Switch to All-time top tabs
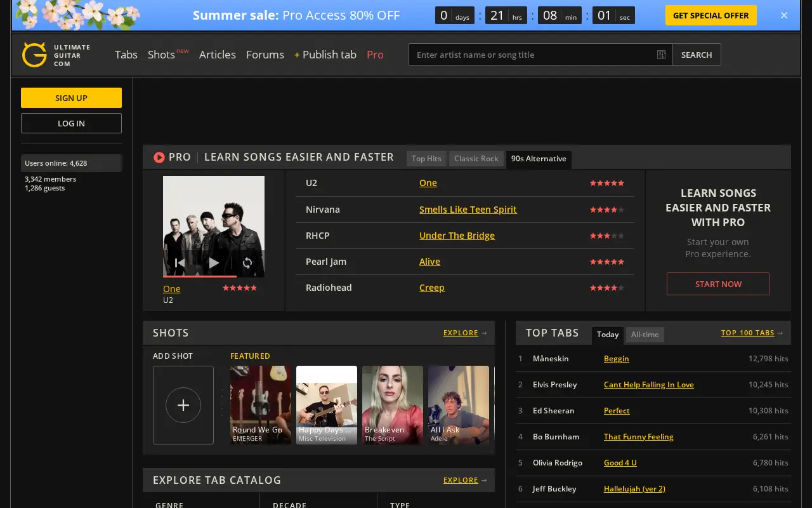The width and height of the screenshot is (812, 508). pos(645,335)
